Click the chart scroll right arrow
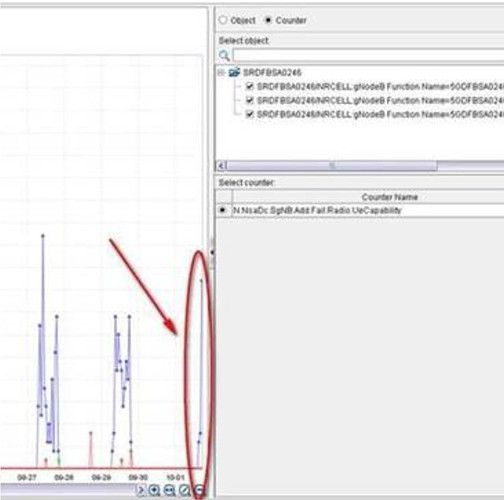Screen dimensions: 504x500 tap(141, 490)
